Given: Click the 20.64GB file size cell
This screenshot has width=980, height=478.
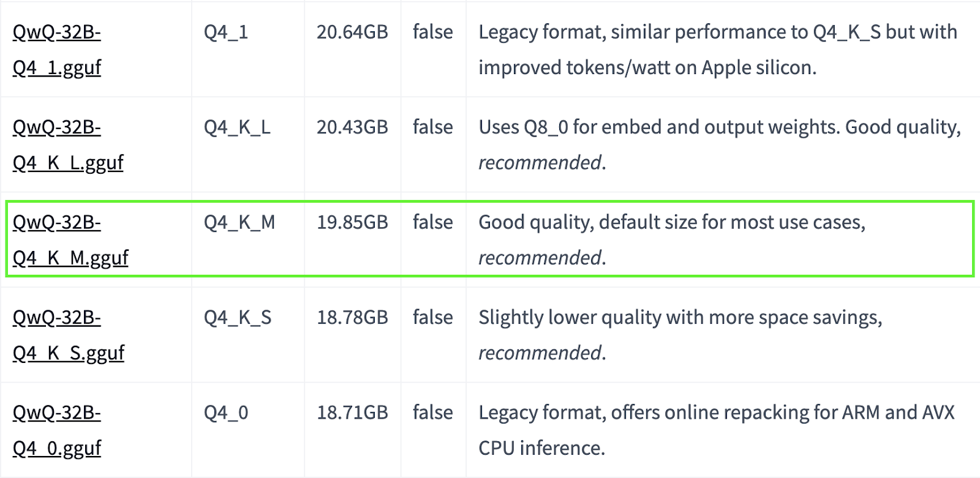Looking at the screenshot, I should point(352,32).
